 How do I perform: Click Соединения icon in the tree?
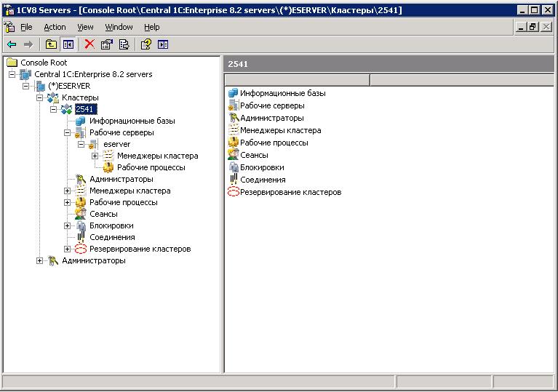[x=81, y=237]
